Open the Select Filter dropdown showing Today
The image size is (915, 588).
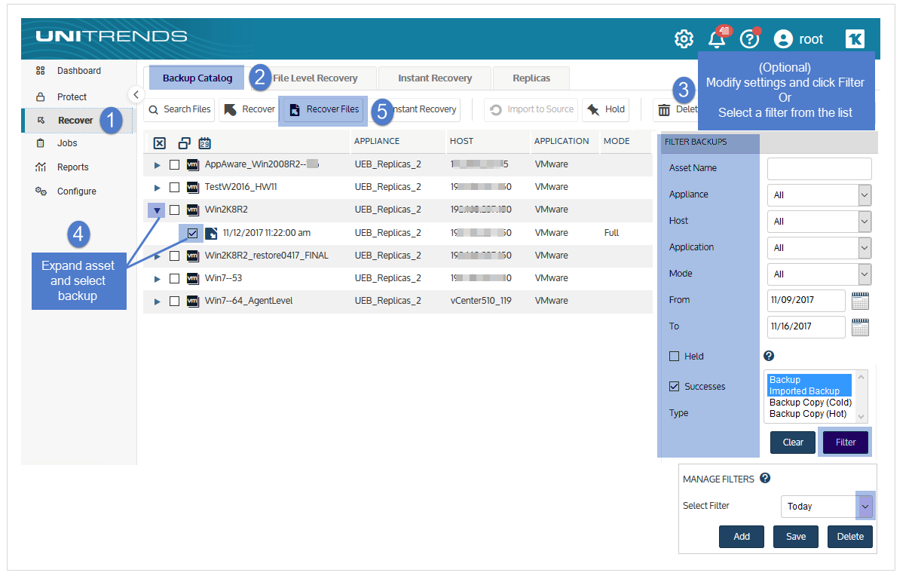pos(826,507)
